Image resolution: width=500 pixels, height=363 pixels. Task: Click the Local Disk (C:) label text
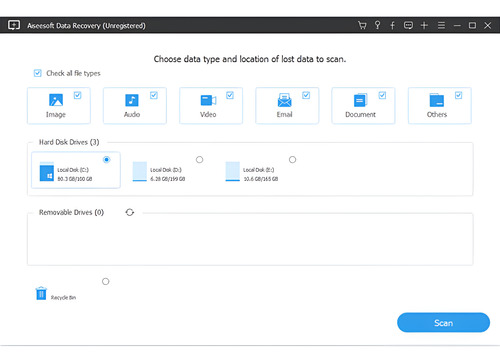(x=73, y=170)
